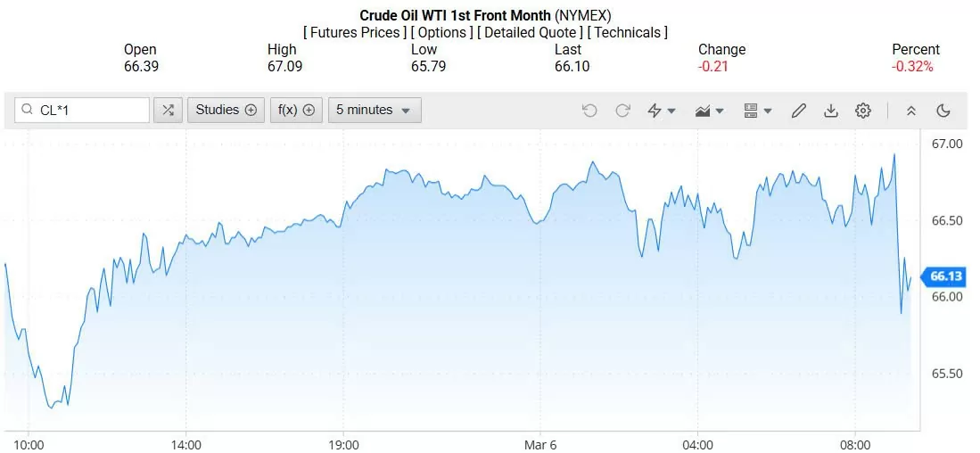980x453 pixels.
Task: Undo the last chart action
Action: pos(589,111)
